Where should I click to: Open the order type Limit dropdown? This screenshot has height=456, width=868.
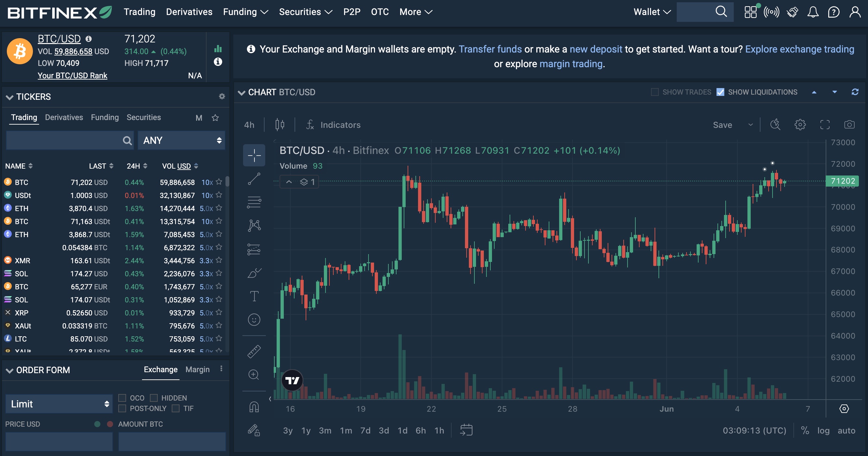coord(57,403)
